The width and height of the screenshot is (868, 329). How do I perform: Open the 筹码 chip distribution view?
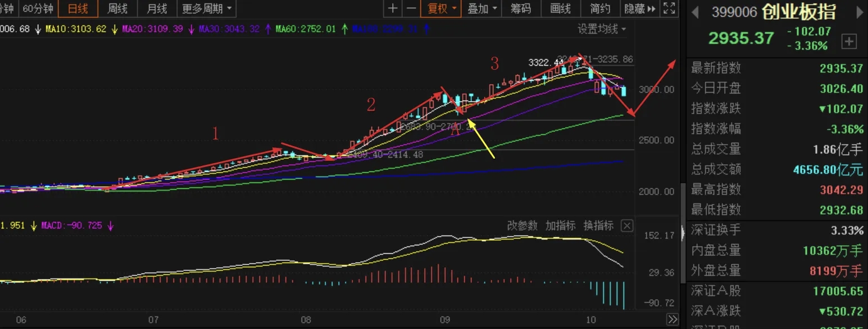point(521,8)
